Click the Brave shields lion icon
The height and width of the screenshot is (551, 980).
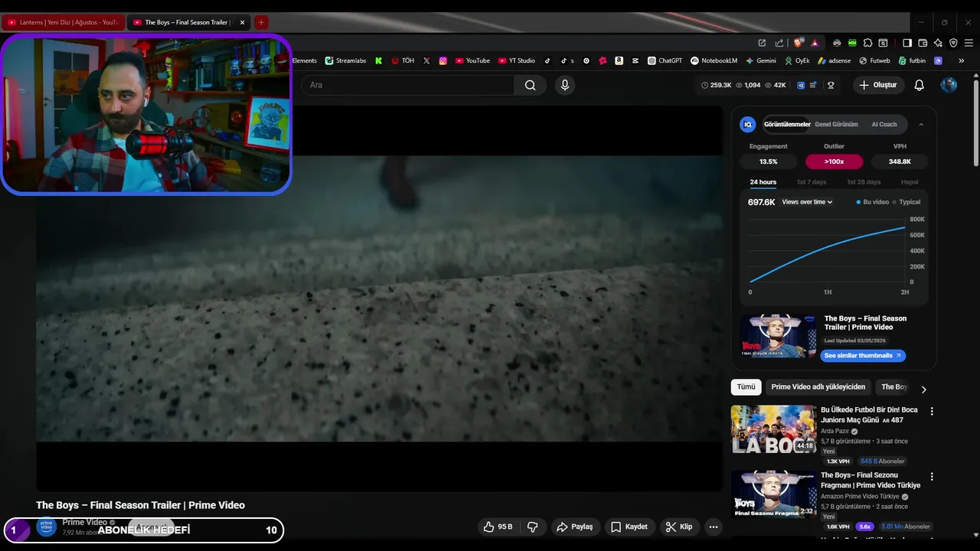pyautogui.click(x=799, y=43)
